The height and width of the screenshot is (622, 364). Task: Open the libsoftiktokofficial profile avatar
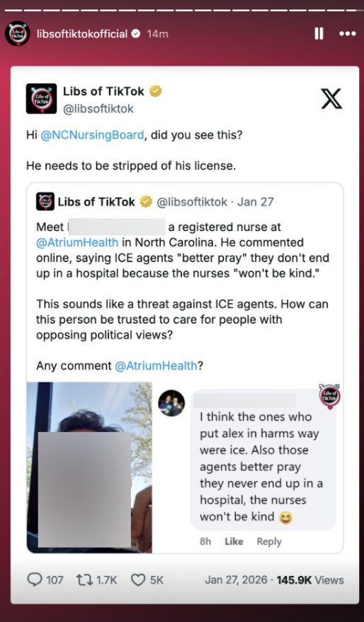(18, 33)
